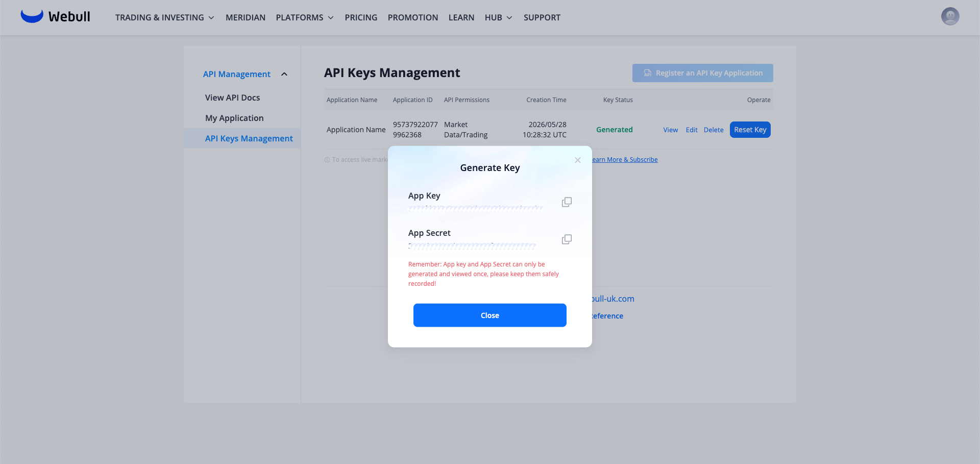
Task: Close the Generate Key dialog with X
Action: 578,160
